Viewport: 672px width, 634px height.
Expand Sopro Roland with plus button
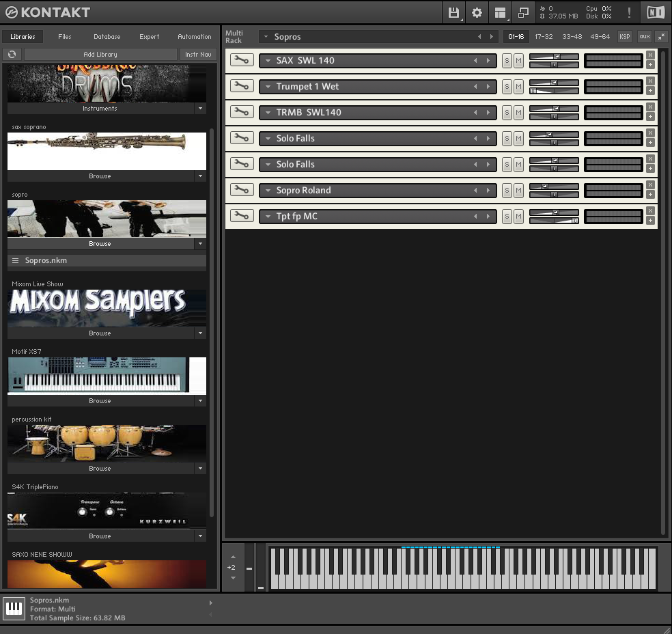pyautogui.click(x=650, y=195)
